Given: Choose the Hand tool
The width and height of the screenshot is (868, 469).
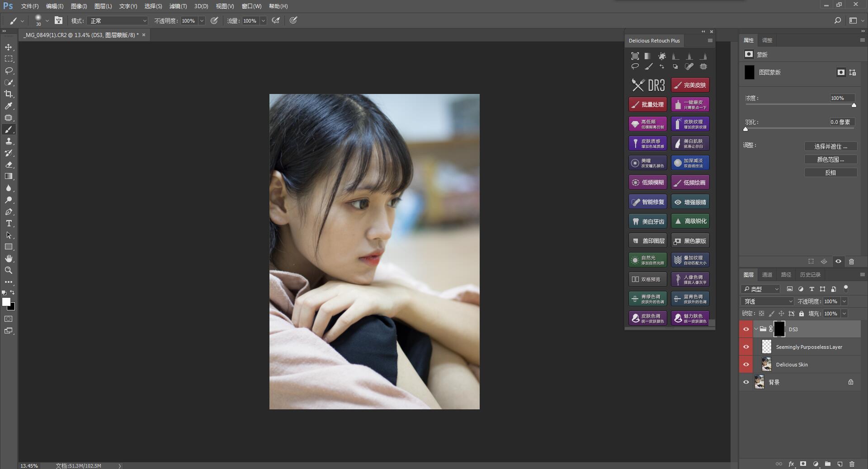Looking at the screenshot, I should click(x=9, y=258).
